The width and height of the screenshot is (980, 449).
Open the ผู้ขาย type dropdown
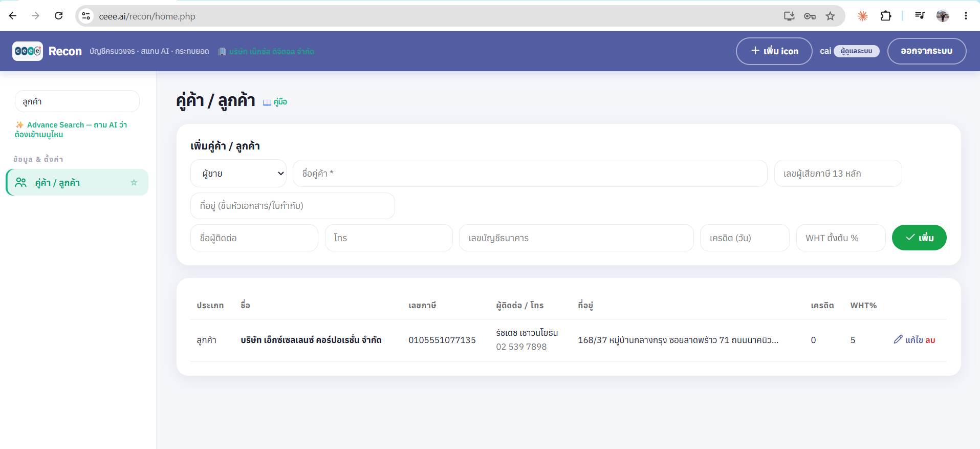238,174
